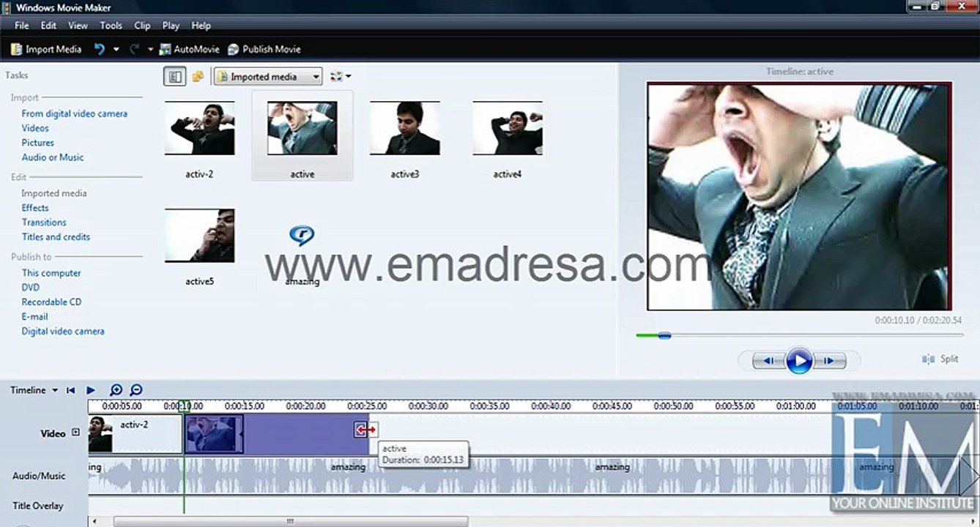Select the active clip thumbnail
This screenshot has height=527, width=980.
click(x=302, y=128)
